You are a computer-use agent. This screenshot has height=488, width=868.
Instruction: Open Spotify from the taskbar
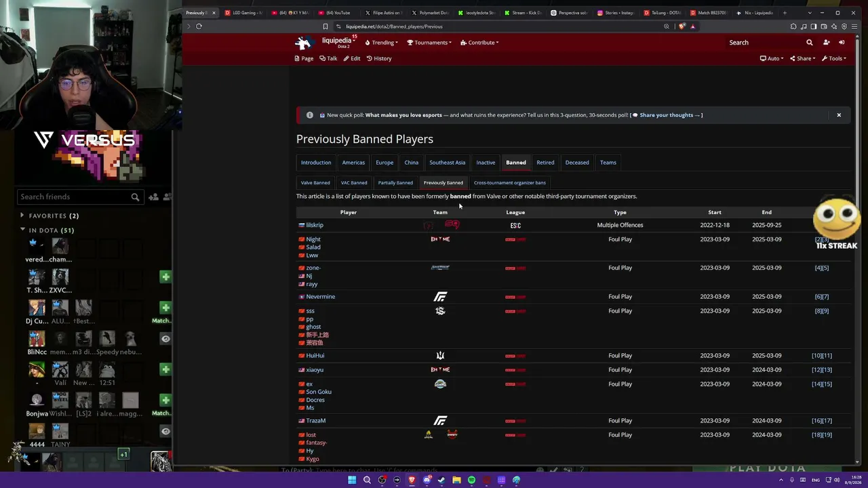[471, 480]
